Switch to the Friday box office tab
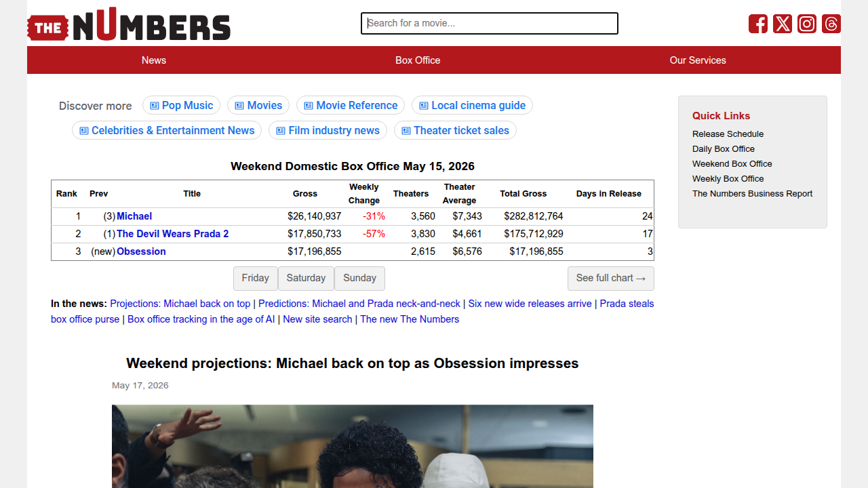The height and width of the screenshot is (488, 868). [256, 278]
